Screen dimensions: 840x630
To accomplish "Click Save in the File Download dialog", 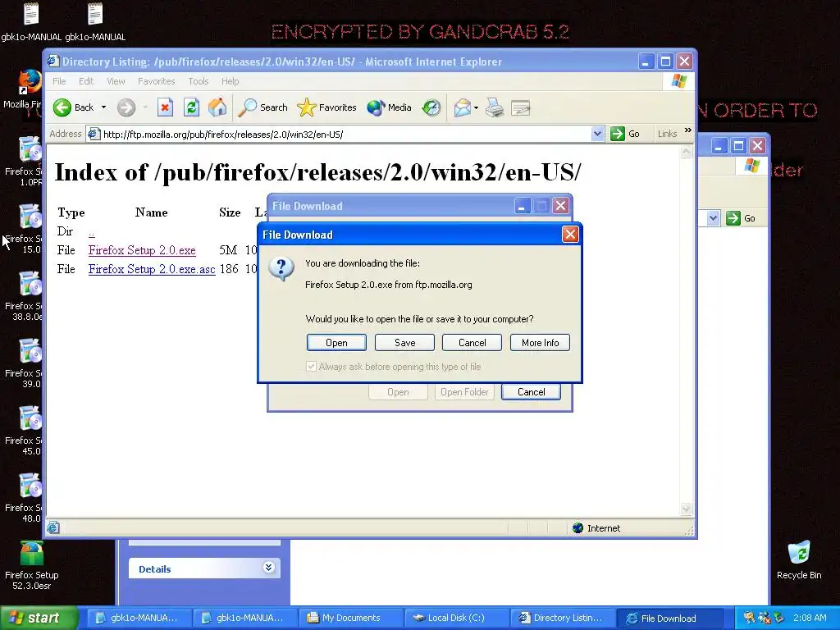I will (x=404, y=343).
